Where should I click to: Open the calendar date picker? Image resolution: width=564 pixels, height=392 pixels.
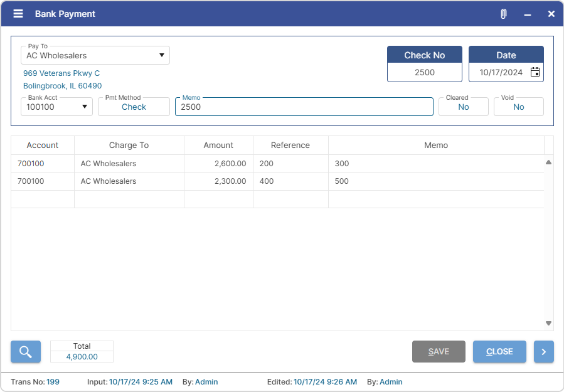coord(535,72)
